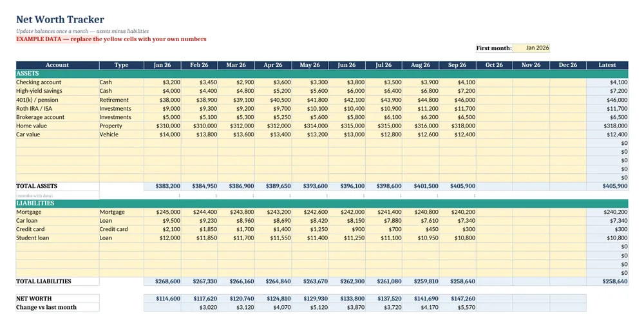Select the Property type cell
Viewport: 644px width, 327px height.
[122, 126]
